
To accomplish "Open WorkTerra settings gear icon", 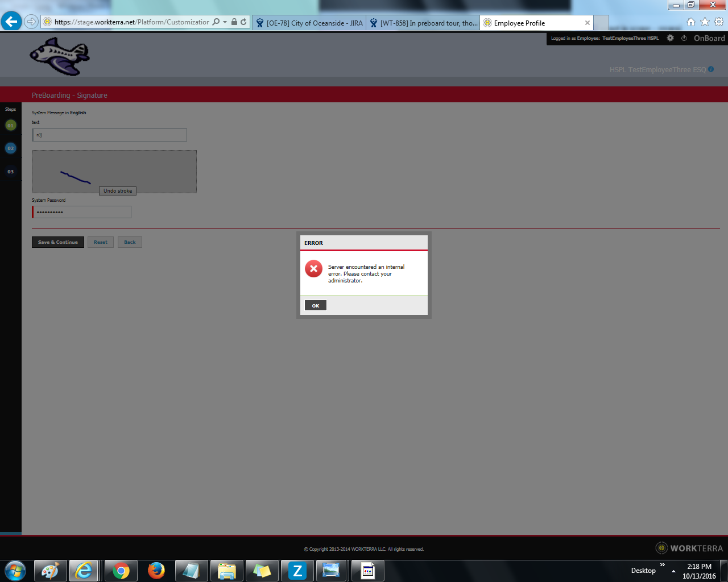I will [x=670, y=38].
